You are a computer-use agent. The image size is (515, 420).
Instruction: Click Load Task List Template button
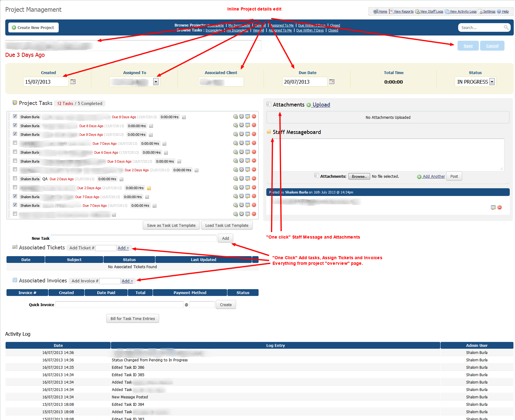[x=227, y=225]
